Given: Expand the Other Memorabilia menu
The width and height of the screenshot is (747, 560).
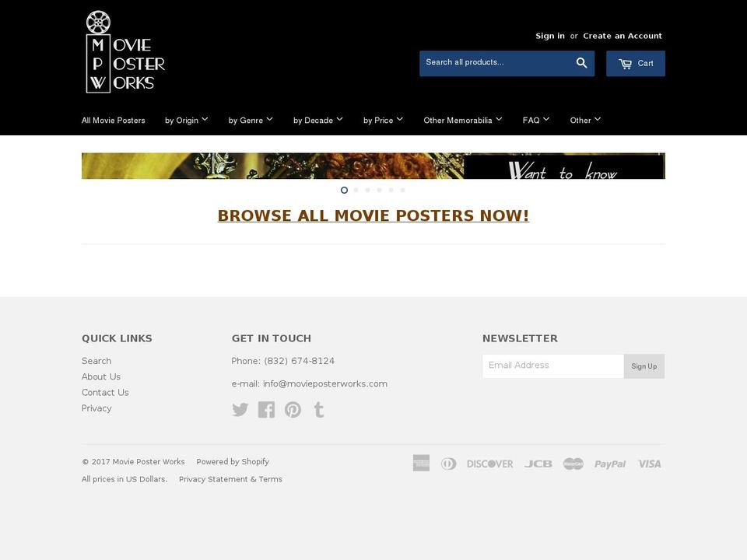Looking at the screenshot, I should click(x=462, y=120).
